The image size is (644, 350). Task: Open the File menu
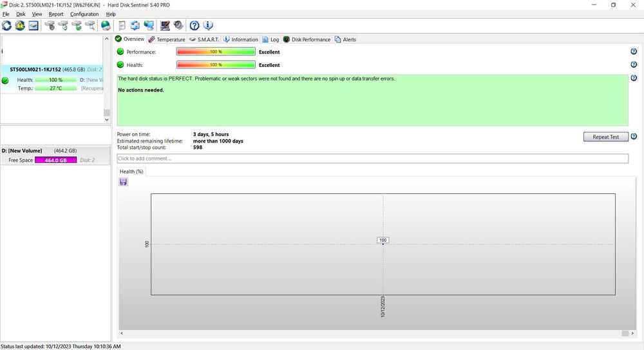pos(6,14)
